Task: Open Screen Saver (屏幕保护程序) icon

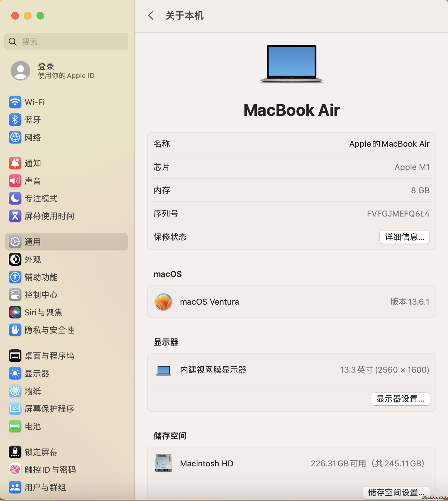Action: coord(15,409)
